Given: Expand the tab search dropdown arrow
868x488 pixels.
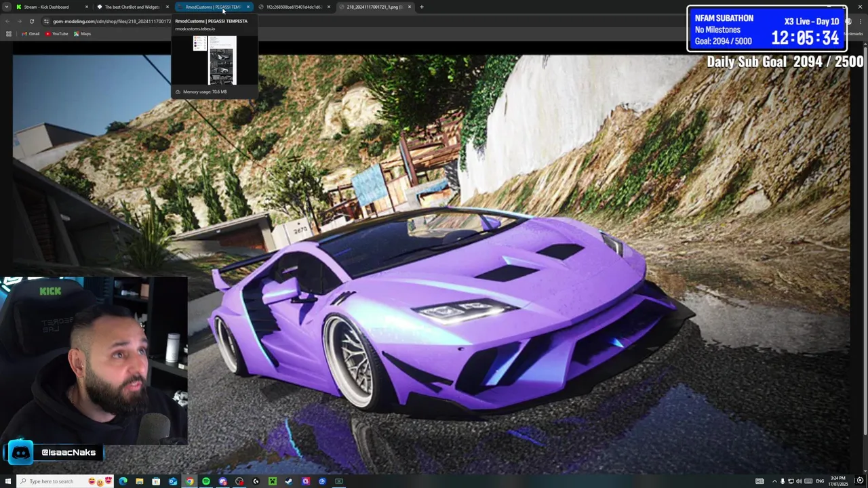Looking at the screenshot, I should [x=7, y=7].
